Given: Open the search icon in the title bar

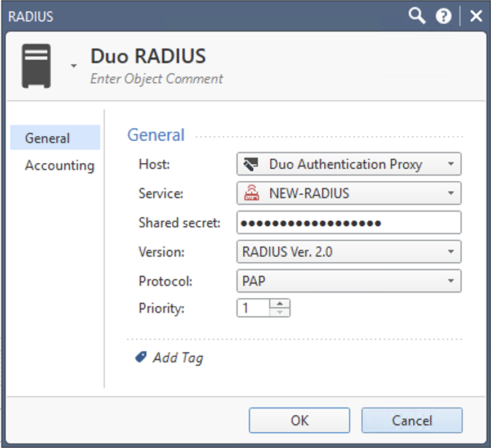Looking at the screenshot, I should [x=417, y=16].
